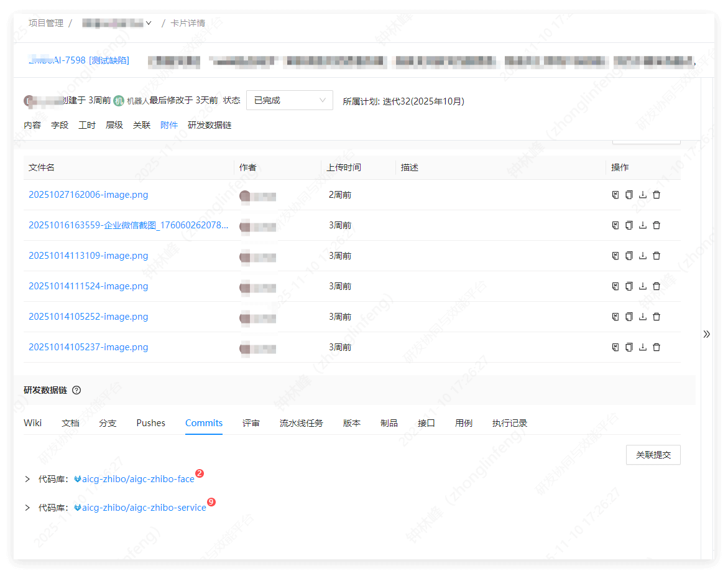Open the 工时 tab
The width and height of the screenshot is (728, 573).
pyautogui.click(x=86, y=124)
